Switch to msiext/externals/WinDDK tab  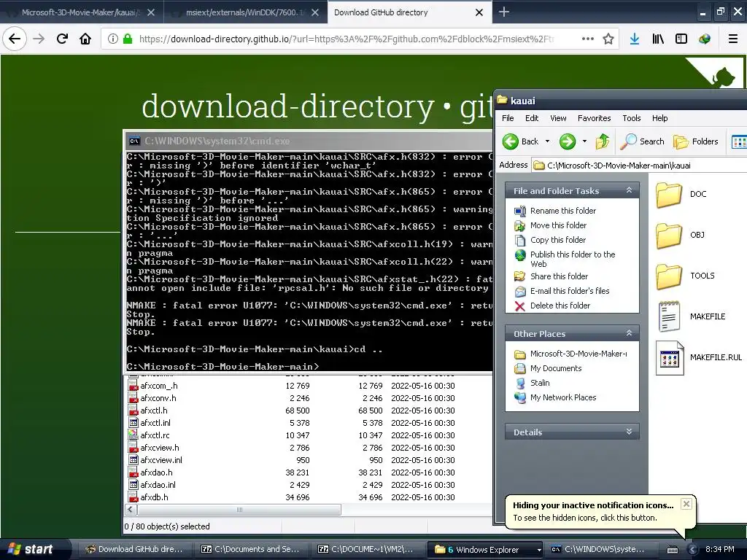[x=245, y=12]
